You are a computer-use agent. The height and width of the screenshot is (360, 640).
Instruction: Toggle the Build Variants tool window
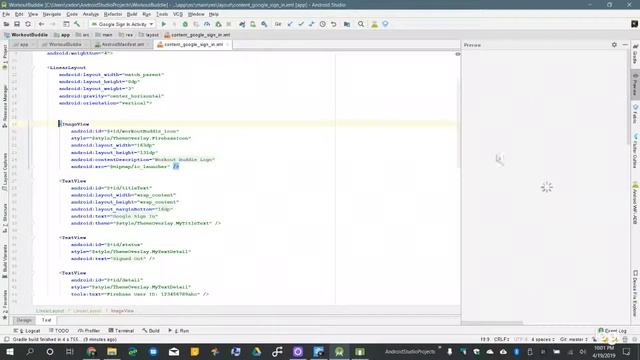(x=5, y=261)
